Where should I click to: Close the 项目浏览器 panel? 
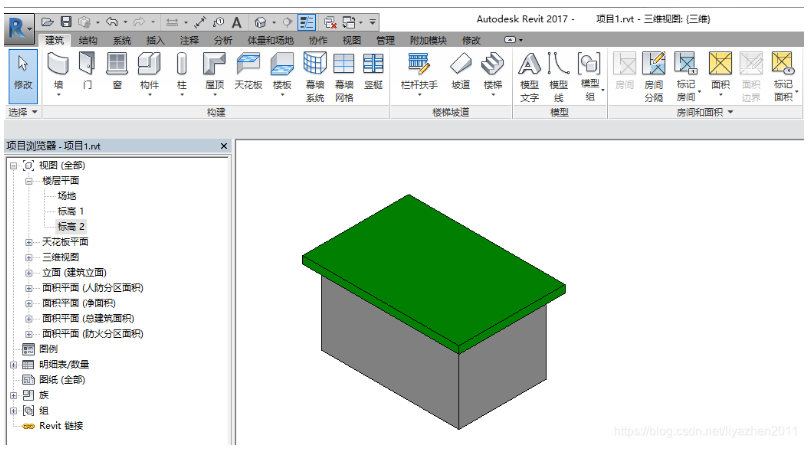tap(224, 146)
